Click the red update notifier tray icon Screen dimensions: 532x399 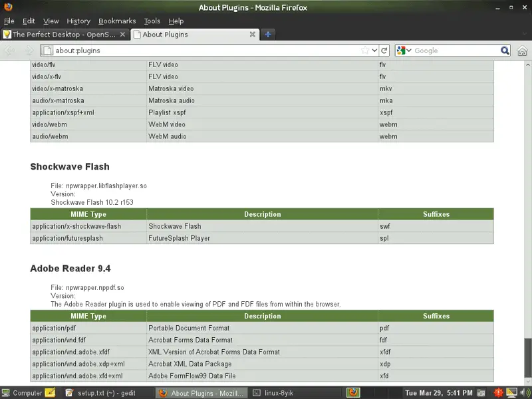(498, 392)
